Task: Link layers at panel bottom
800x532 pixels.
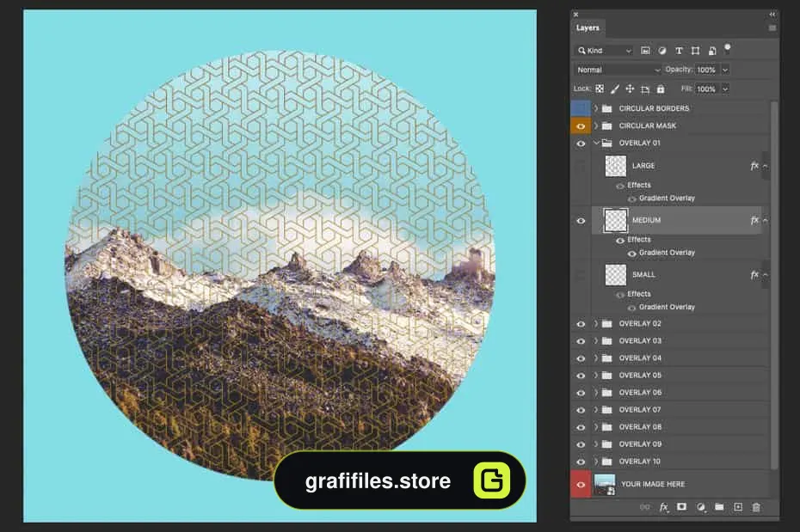Action: [645, 507]
